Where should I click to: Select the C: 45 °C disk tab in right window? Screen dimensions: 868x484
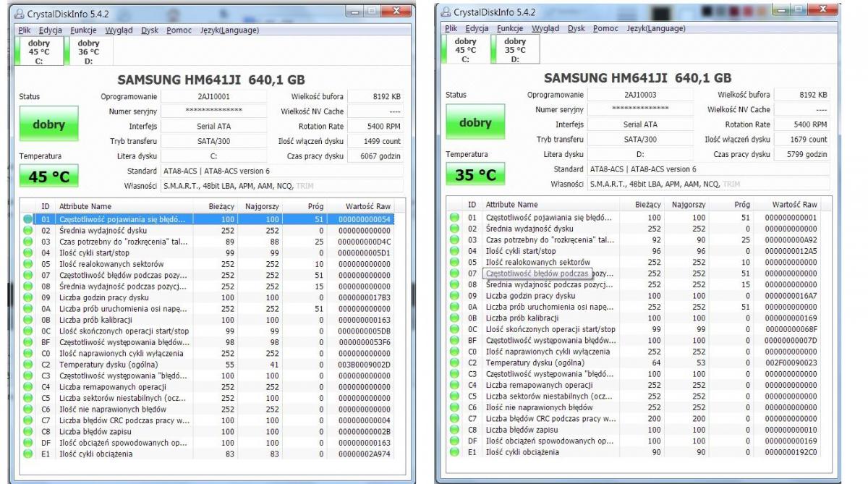pos(466,50)
